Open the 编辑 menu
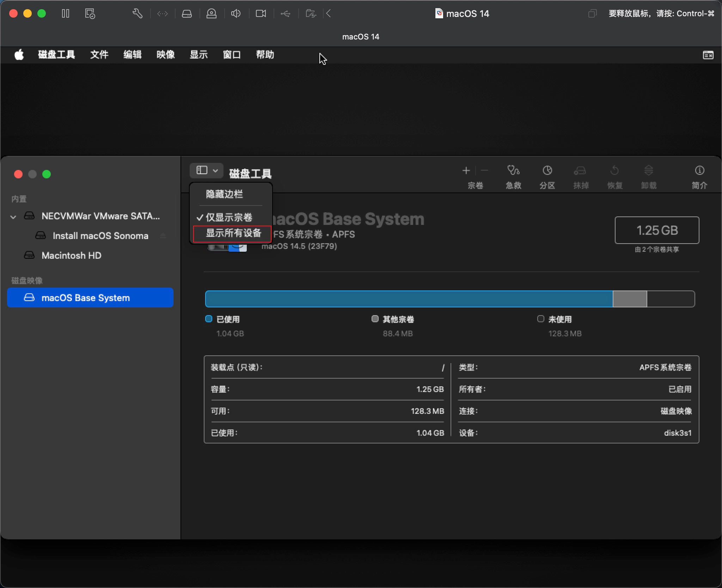 [132, 55]
